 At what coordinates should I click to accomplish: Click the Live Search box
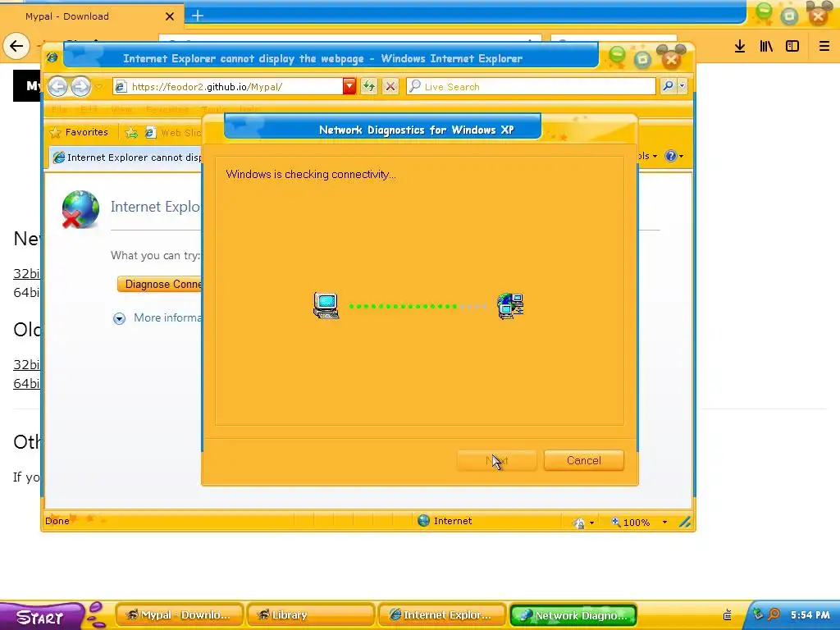click(x=531, y=86)
